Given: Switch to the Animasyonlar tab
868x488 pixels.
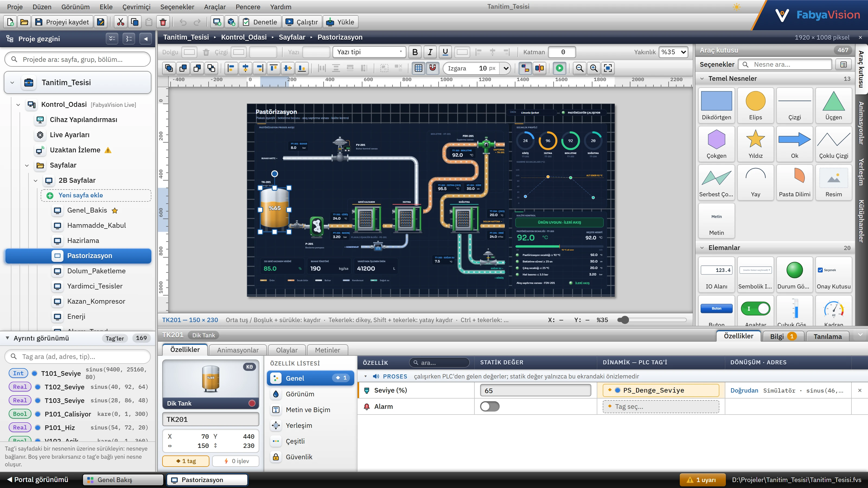Looking at the screenshot, I should 238,350.
